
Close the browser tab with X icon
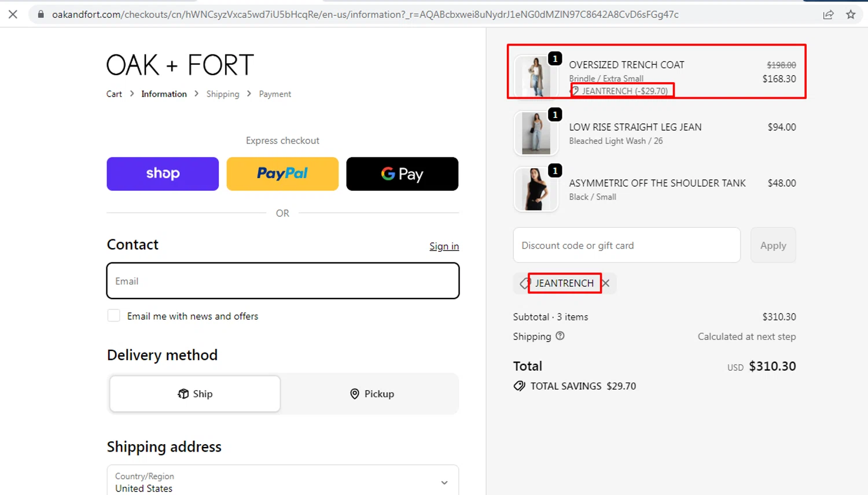(x=13, y=14)
